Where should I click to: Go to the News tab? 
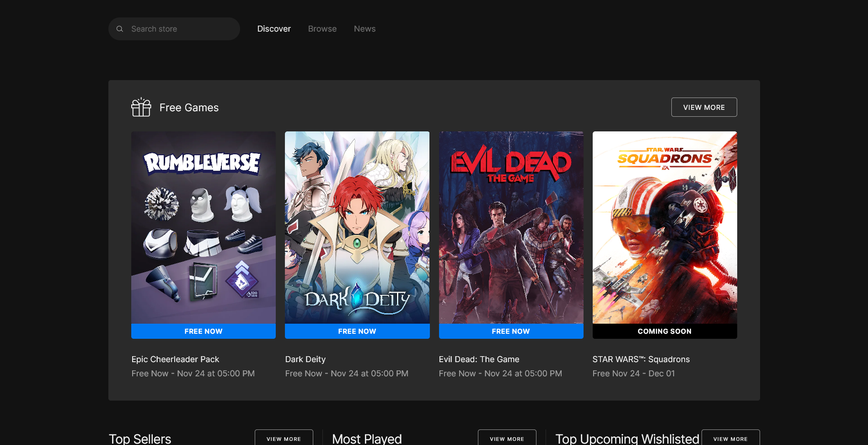coord(364,29)
